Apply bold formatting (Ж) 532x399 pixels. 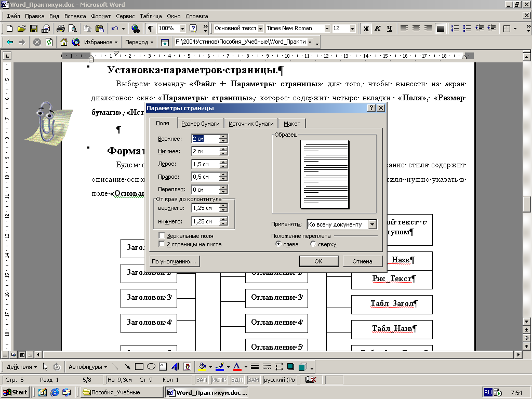[x=366, y=29]
